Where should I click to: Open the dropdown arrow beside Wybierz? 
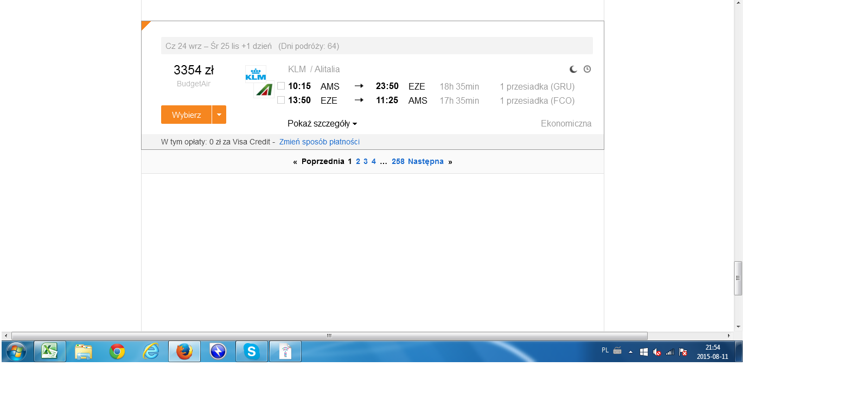219,115
